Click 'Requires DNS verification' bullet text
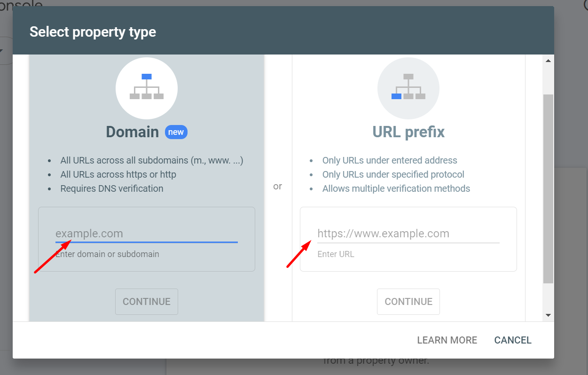588x375 pixels. pyautogui.click(x=112, y=188)
